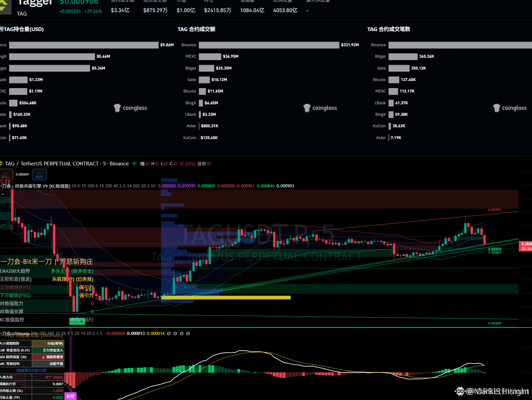Screen dimensions: 532x400
Task: Click the Binance bar in 合约成交额 chart
Action: point(269,45)
